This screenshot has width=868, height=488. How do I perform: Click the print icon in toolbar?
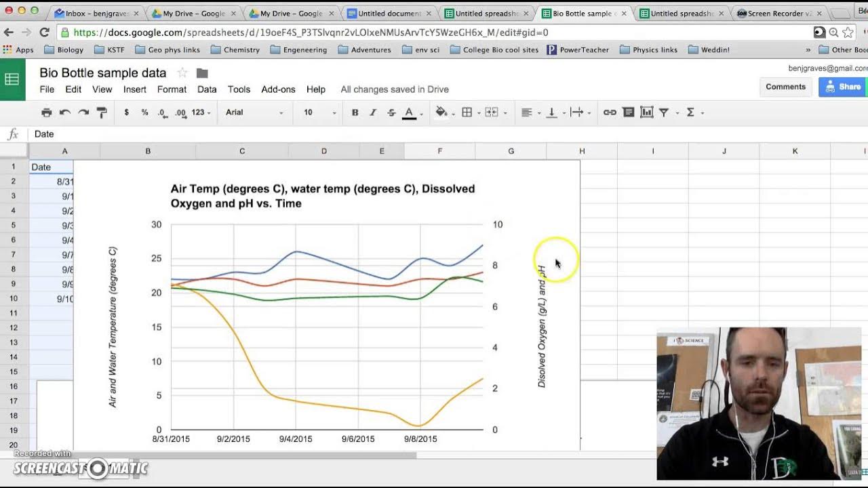pyautogui.click(x=46, y=113)
